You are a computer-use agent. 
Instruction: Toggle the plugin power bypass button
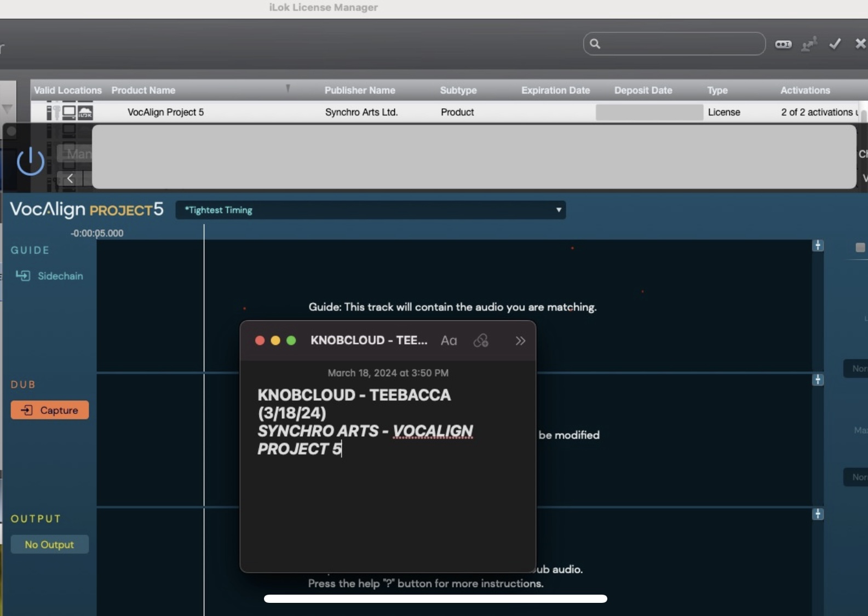[30, 161]
